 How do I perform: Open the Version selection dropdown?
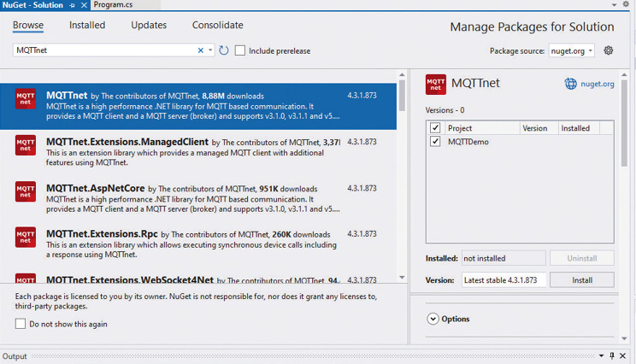(503, 280)
